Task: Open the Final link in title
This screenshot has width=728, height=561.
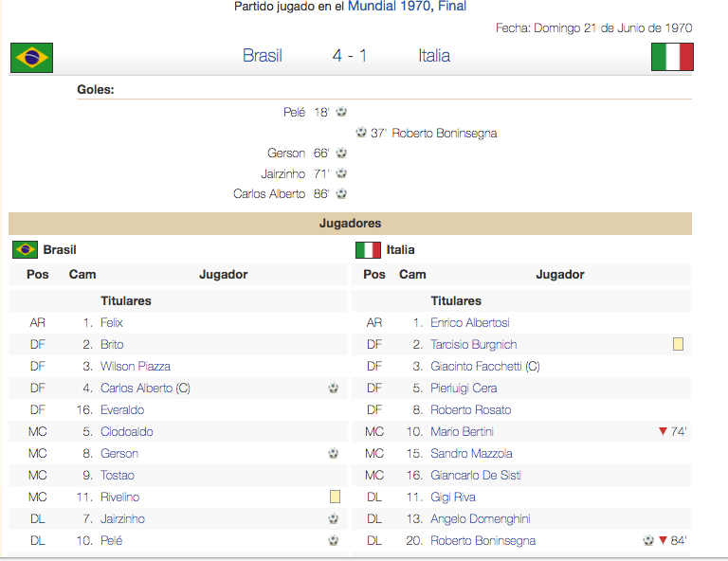Action: [x=452, y=6]
